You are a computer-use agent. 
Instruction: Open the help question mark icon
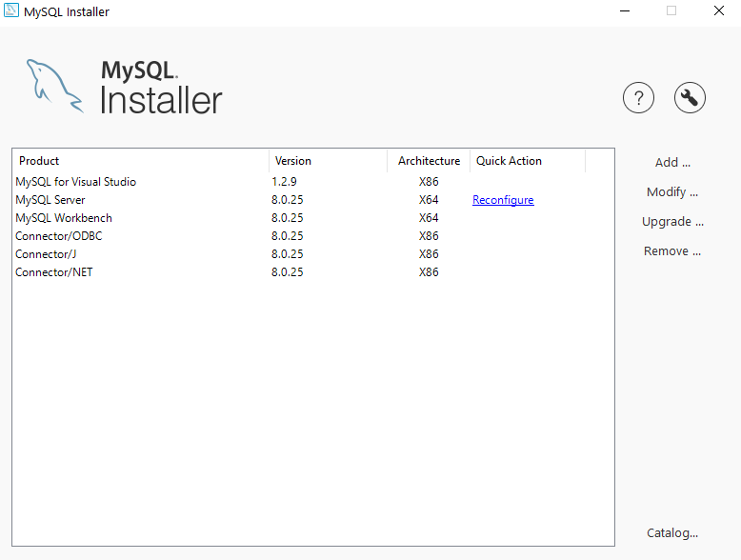click(x=638, y=97)
